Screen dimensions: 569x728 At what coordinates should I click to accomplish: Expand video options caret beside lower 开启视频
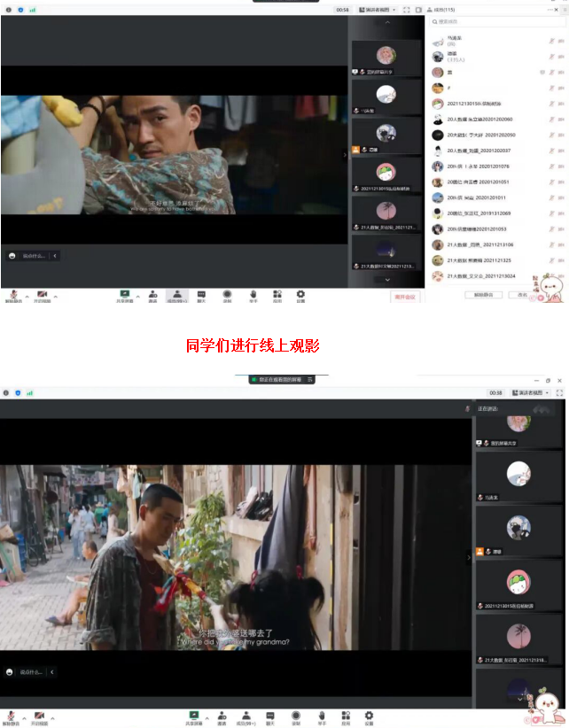click(52, 718)
